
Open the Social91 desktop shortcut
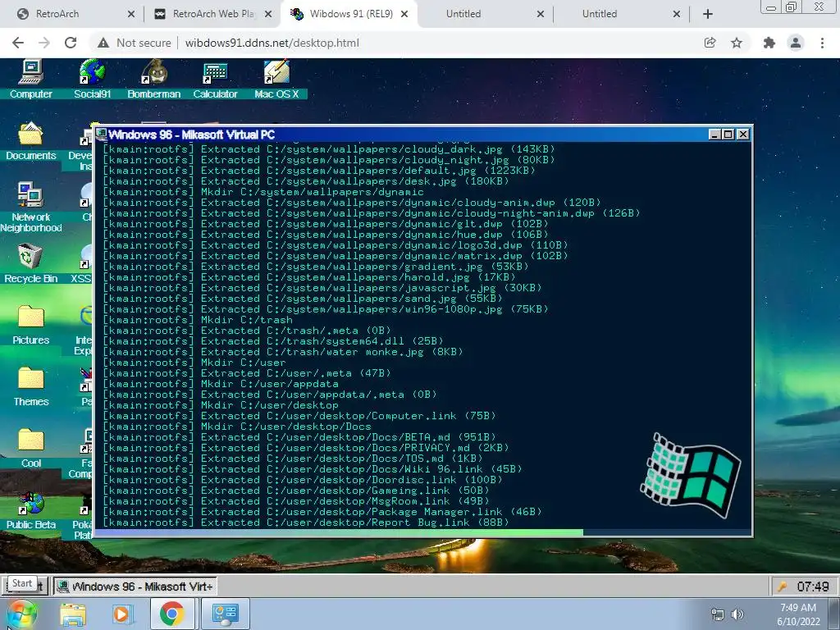pos(92,79)
